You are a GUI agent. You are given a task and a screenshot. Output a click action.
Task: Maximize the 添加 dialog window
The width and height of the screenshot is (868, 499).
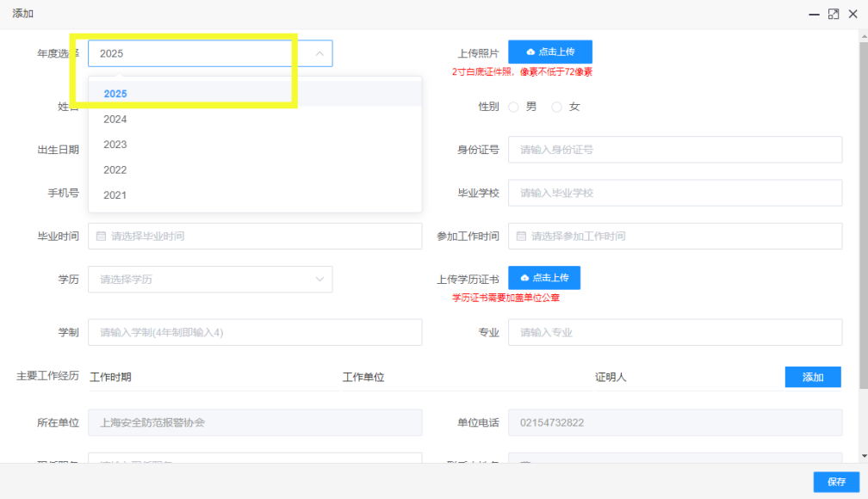pyautogui.click(x=833, y=14)
